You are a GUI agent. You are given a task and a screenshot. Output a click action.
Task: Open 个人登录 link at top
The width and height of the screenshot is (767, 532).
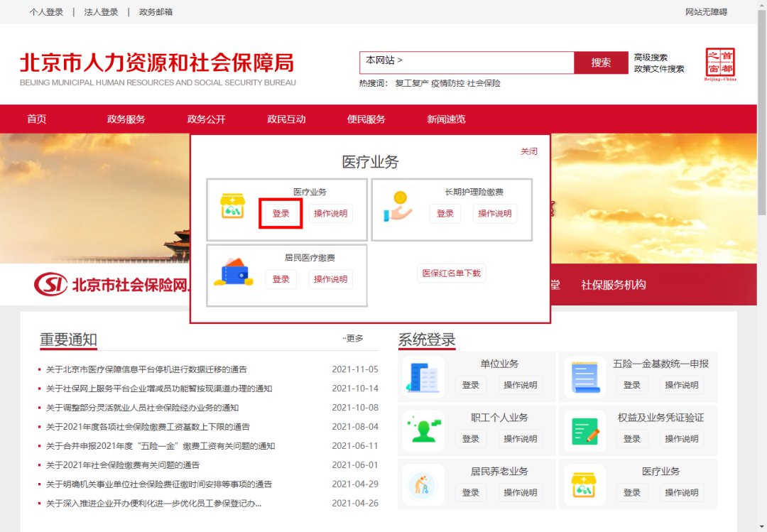(46, 12)
